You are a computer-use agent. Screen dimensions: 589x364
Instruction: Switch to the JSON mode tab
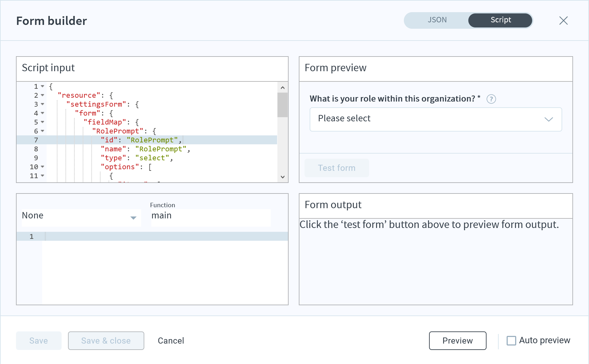pyautogui.click(x=437, y=20)
